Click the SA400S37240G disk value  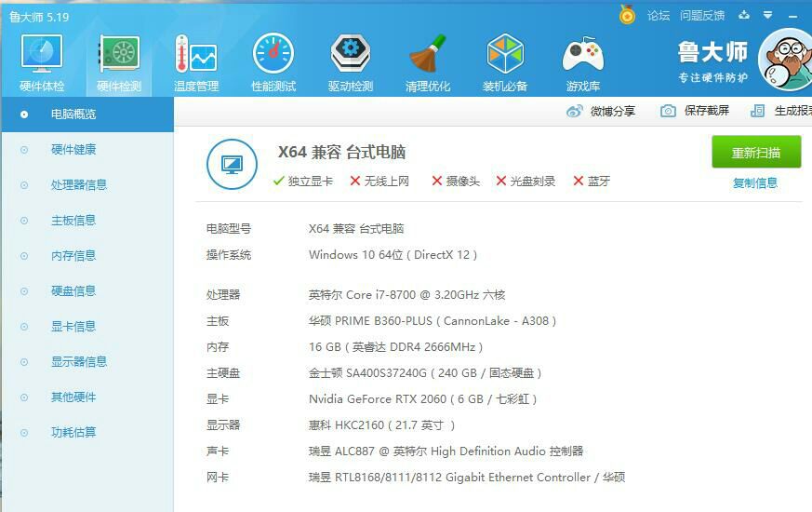point(425,372)
